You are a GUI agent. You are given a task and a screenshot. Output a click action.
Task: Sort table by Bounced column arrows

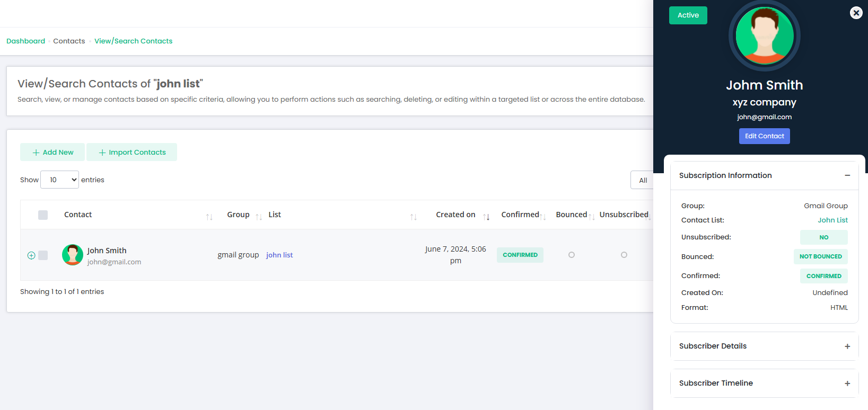[x=592, y=217]
